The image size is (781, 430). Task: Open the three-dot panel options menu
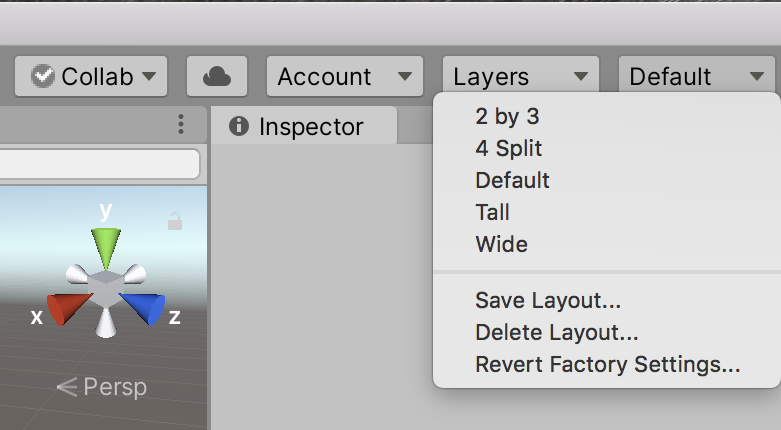(181, 124)
